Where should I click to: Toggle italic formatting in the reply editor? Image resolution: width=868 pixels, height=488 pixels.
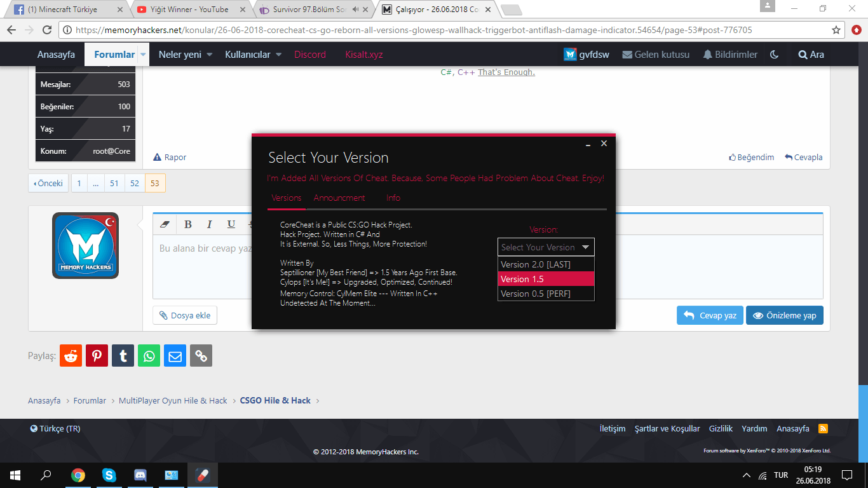coord(209,224)
